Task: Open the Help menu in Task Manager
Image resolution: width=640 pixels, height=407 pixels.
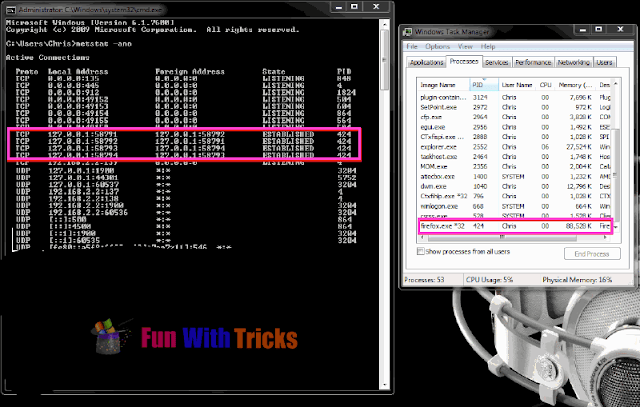Action: tap(488, 47)
